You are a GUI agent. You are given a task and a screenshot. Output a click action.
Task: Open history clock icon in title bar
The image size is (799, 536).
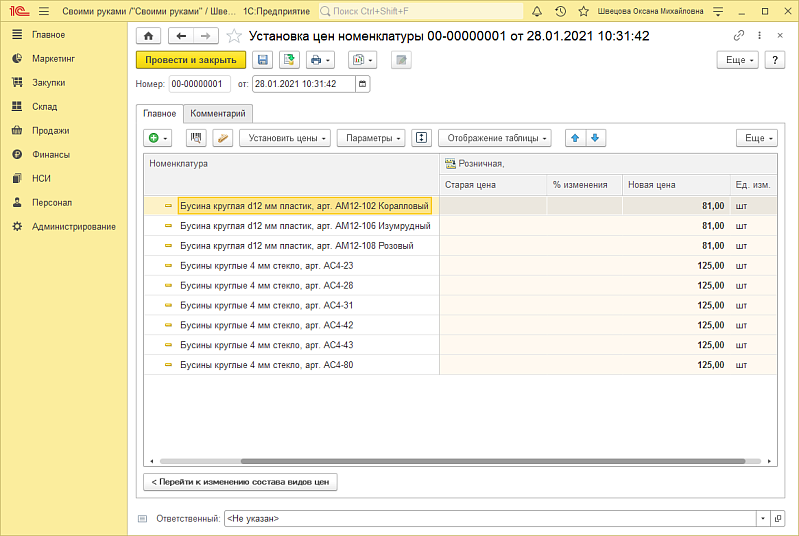coord(560,11)
